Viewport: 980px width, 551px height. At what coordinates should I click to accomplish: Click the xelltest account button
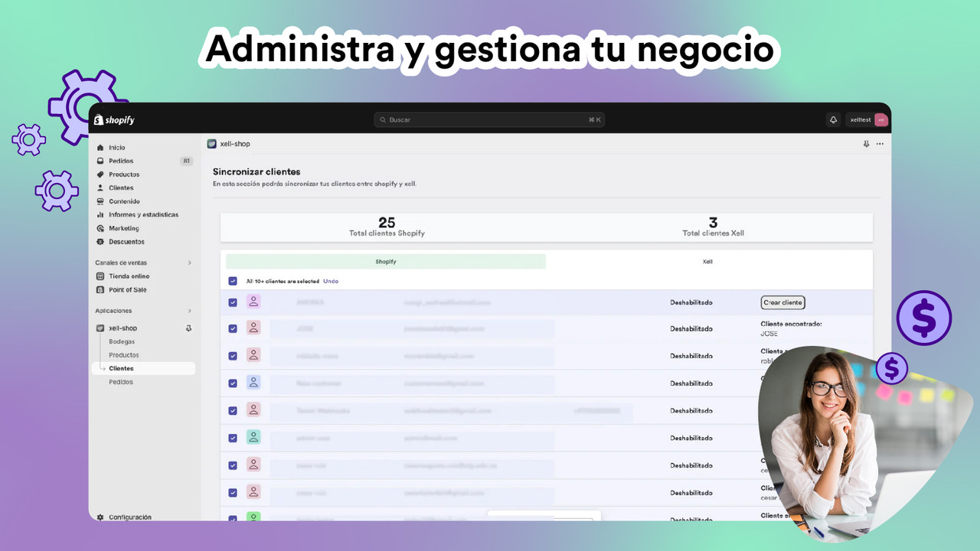[867, 120]
